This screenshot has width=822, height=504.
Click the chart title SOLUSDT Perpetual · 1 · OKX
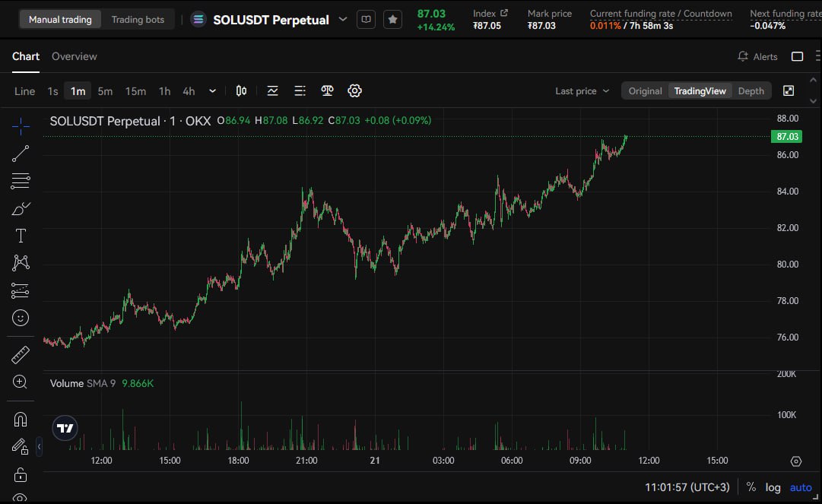[130, 121]
